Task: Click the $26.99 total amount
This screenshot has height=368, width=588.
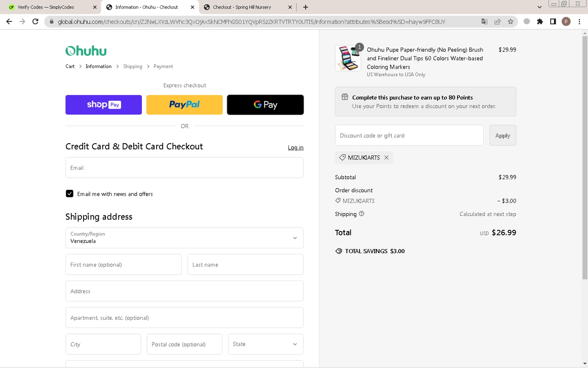Action: 504,233
